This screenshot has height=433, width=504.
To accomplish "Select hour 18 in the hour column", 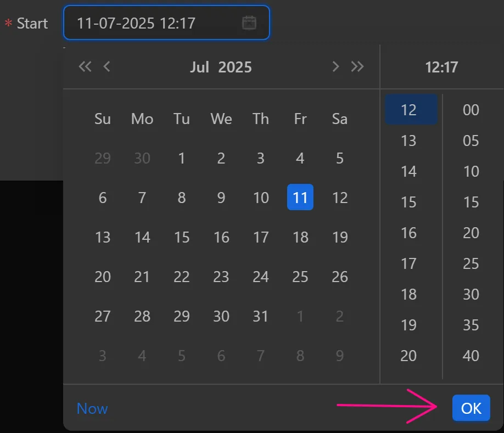I will click(410, 294).
